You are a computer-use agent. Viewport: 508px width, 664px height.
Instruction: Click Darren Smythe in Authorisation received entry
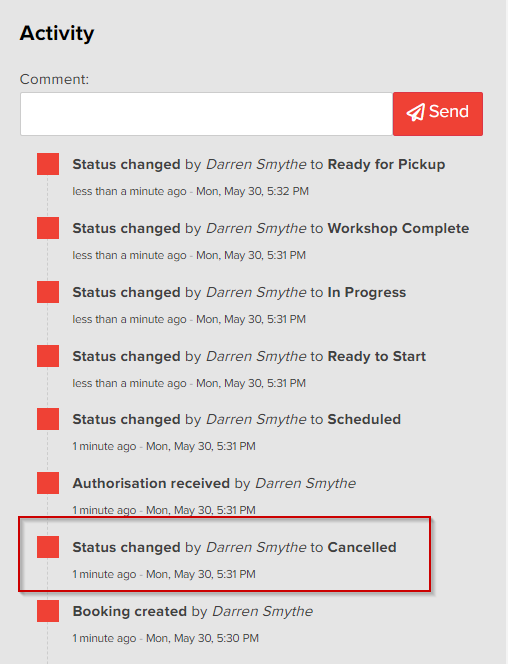click(305, 483)
